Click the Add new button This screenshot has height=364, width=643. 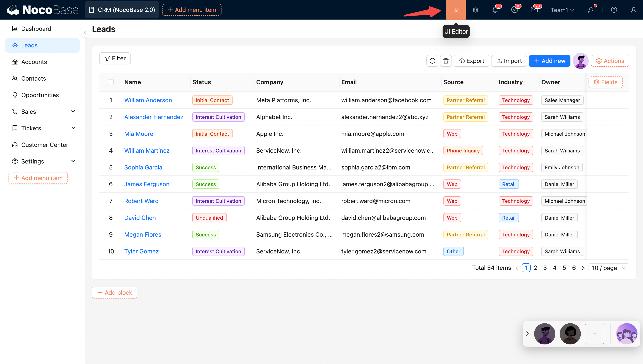[549, 61]
